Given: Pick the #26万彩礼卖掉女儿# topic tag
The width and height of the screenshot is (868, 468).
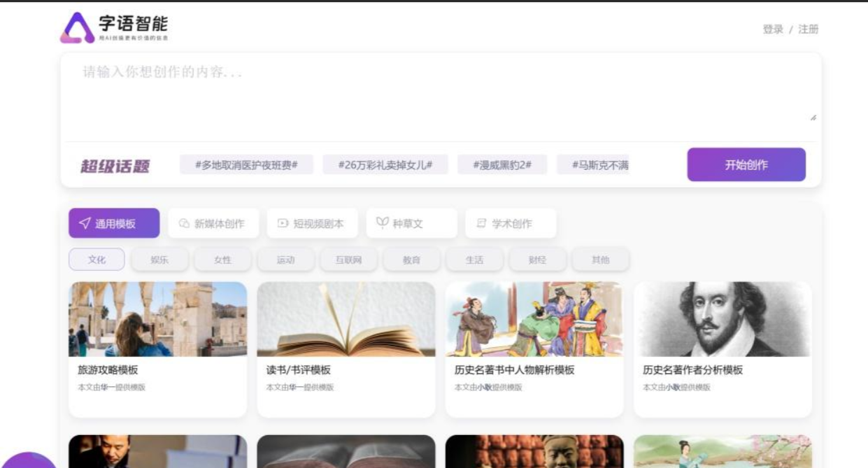Looking at the screenshot, I should pos(385,165).
